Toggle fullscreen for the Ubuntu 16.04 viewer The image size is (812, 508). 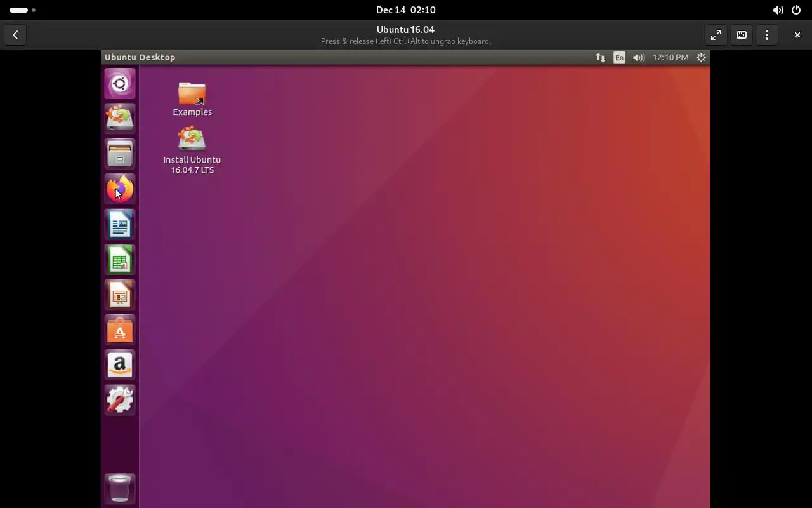tap(716, 35)
